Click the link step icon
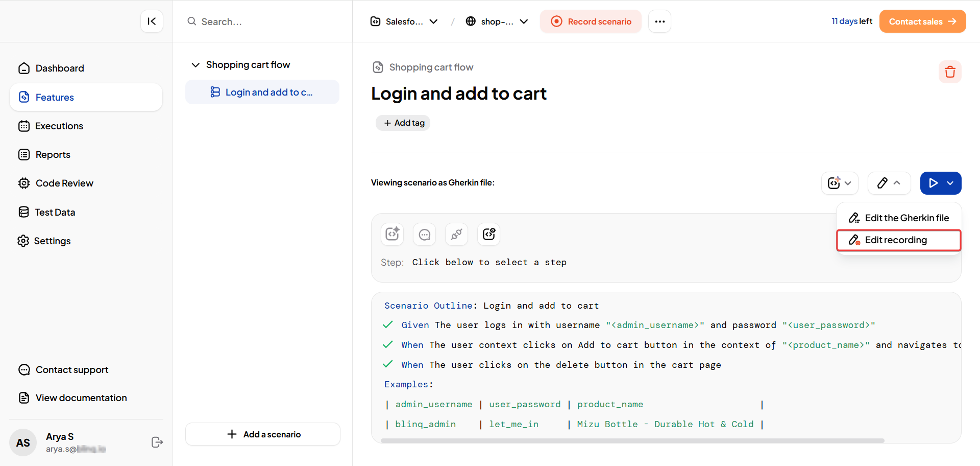This screenshot has height=466, width=980. click(x=456, y=234)
